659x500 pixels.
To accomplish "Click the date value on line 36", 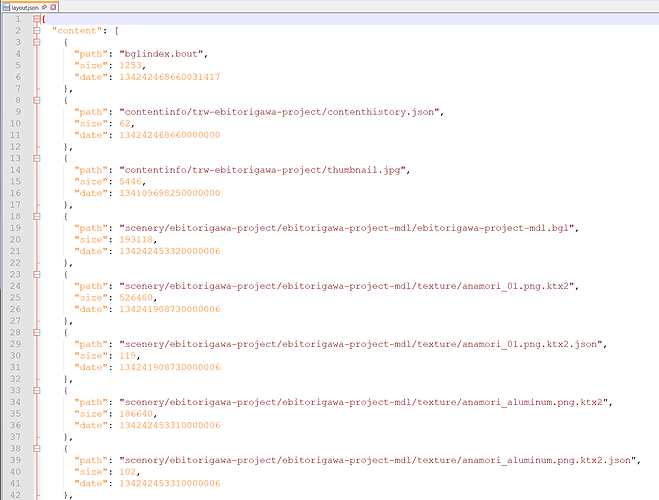I will tap(170, 425).
